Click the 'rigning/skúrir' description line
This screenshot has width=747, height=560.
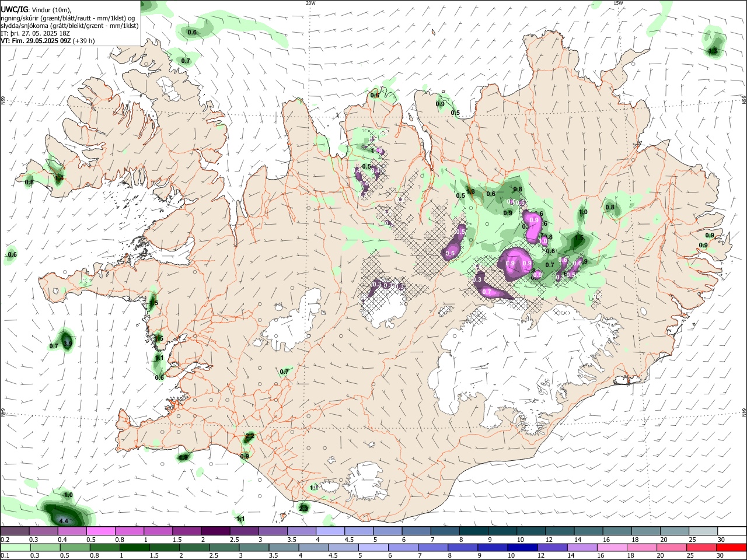69,18
